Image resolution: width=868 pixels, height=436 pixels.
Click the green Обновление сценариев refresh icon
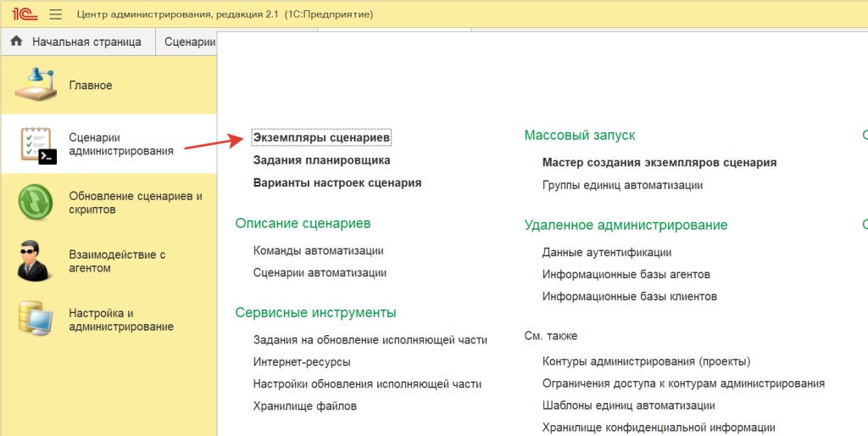point(36,203)
